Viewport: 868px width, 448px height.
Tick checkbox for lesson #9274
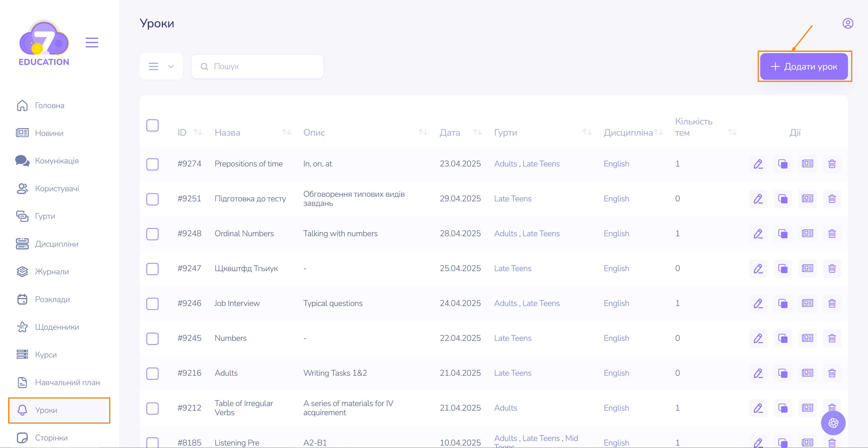pos(152,164)
